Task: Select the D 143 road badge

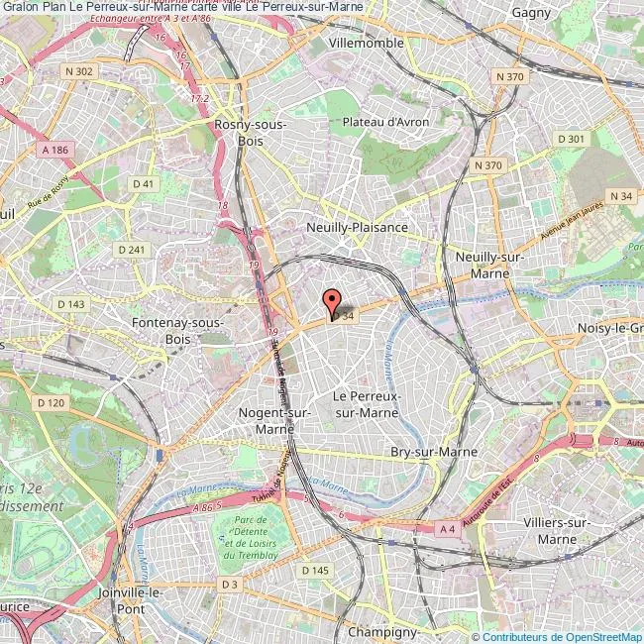Action: click(71, 304)
